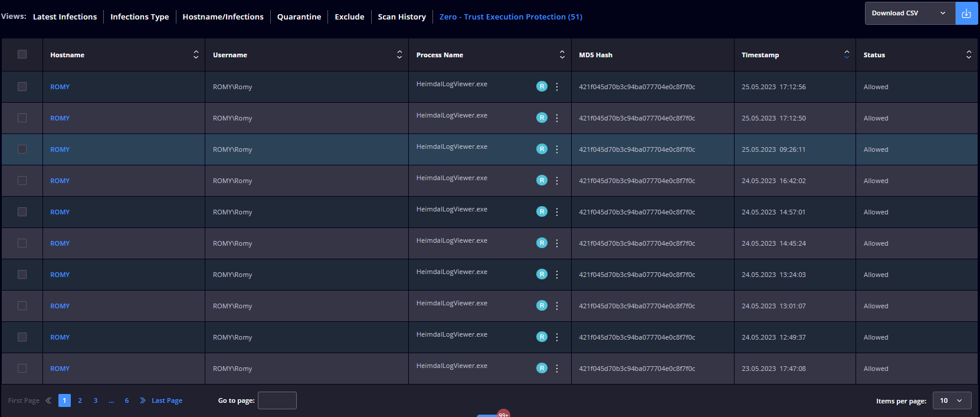Open the Zero - Trust Execution Protection (51) view
The image size is (980, 417).
point(511,17)
